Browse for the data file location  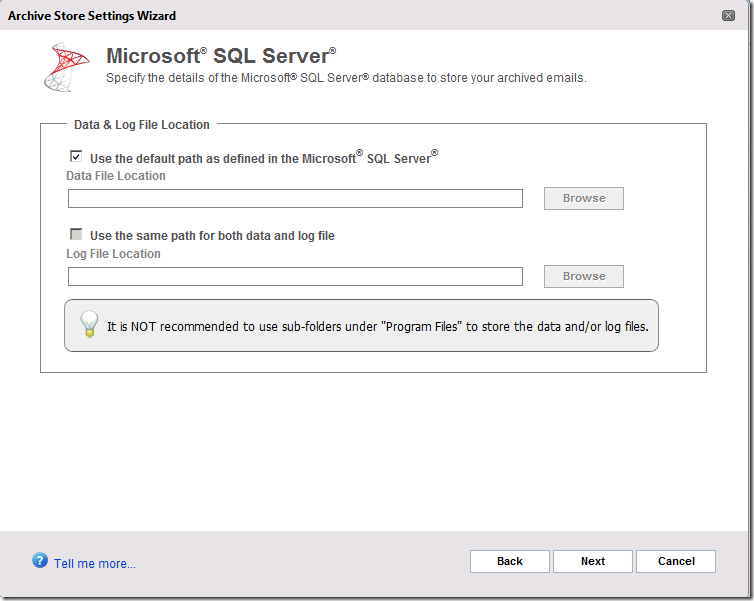click(584, 198)
